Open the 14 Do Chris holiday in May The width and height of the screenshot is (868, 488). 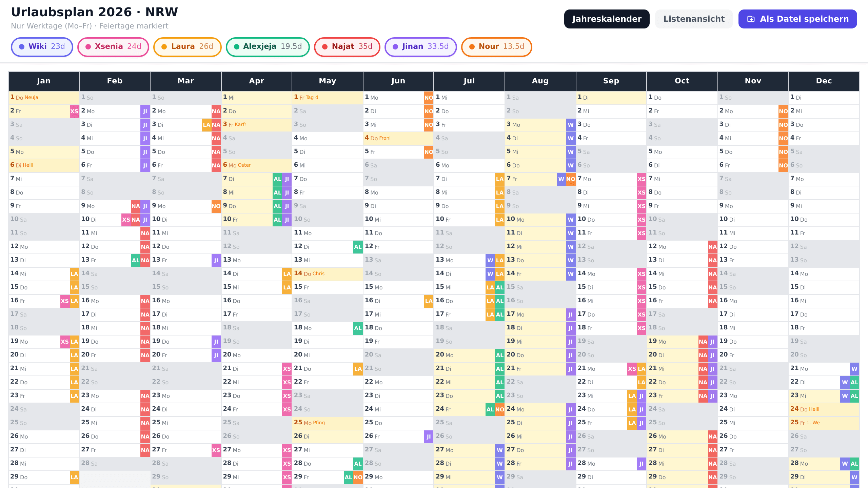(328, 274)
